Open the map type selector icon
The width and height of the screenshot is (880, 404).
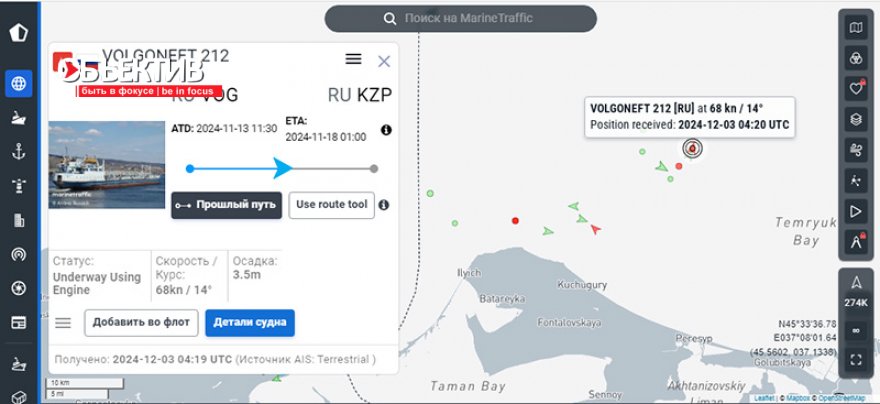pos(855,27)
